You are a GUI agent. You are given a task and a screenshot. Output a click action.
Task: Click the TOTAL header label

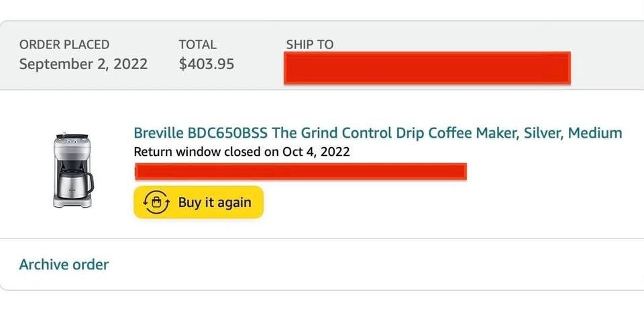(197, 44)
